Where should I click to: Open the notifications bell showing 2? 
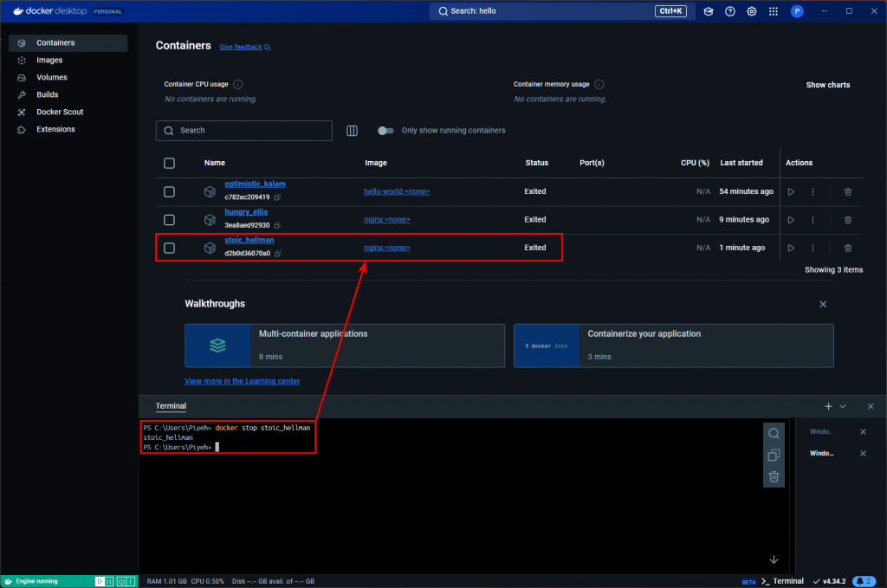(x=864, y=581)
